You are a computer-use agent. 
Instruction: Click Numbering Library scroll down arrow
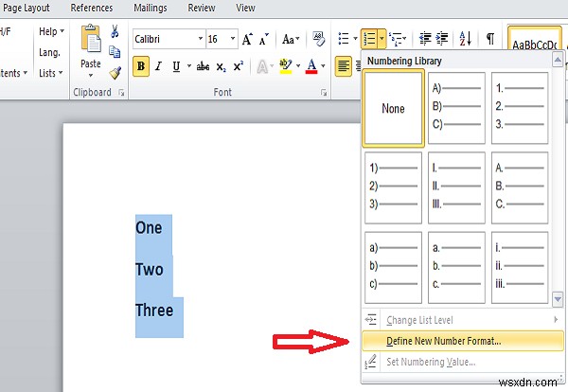[558, 299]
